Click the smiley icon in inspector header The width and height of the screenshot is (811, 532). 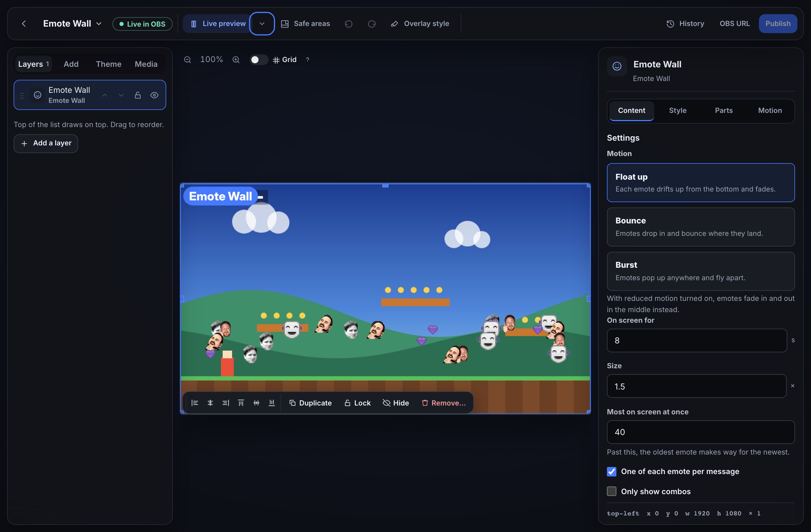pyautogui.click(x=617, y=66)
